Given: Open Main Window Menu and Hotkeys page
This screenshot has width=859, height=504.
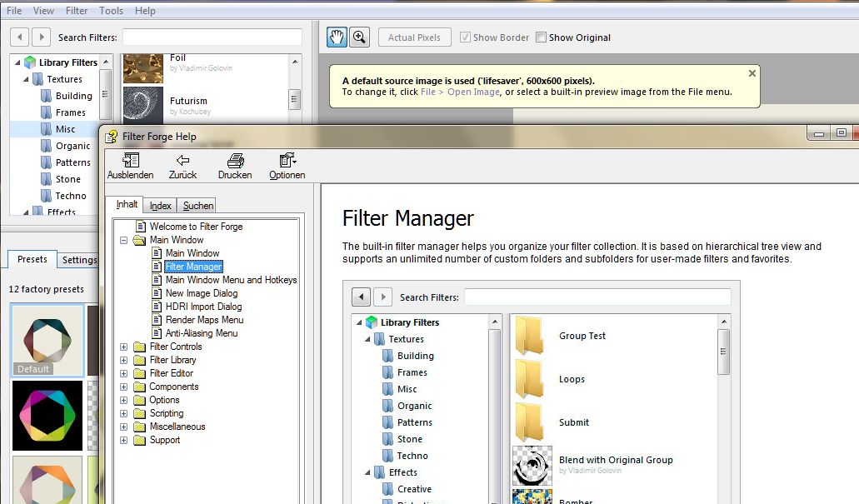Looking at the screenshot, I should (231, 280).
